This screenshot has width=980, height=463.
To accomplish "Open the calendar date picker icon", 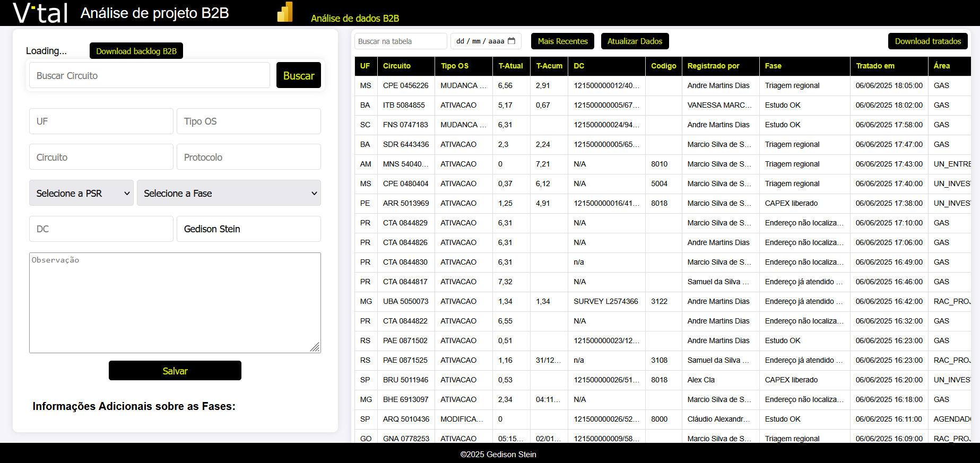I will pos(511,41).
